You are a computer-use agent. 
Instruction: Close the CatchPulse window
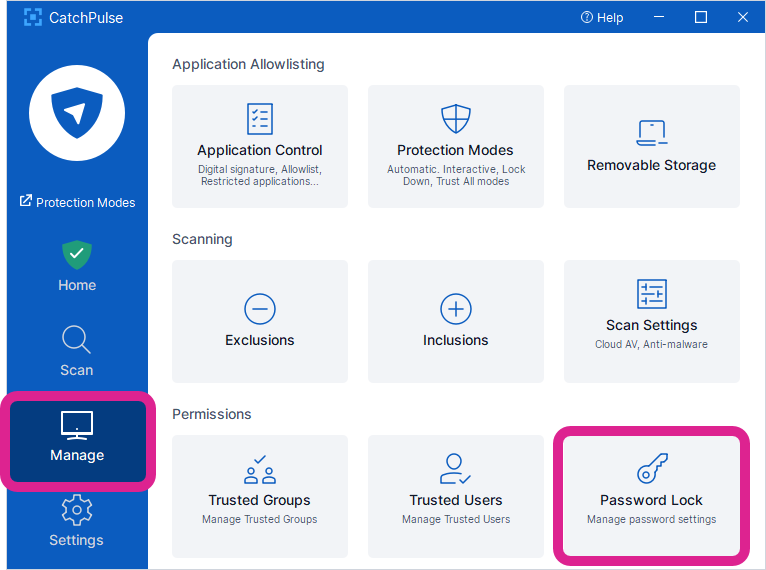pyautogui.click(x=743, y=17)
